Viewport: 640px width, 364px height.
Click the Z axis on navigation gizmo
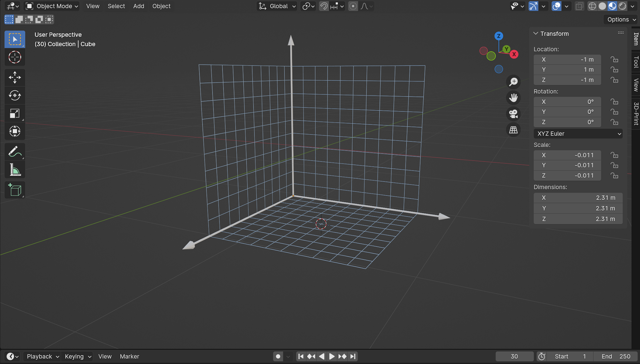click(499, 36)
